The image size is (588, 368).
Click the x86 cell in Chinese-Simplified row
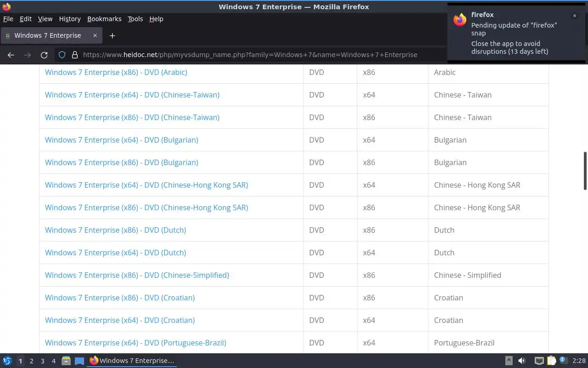pos(393,275)
